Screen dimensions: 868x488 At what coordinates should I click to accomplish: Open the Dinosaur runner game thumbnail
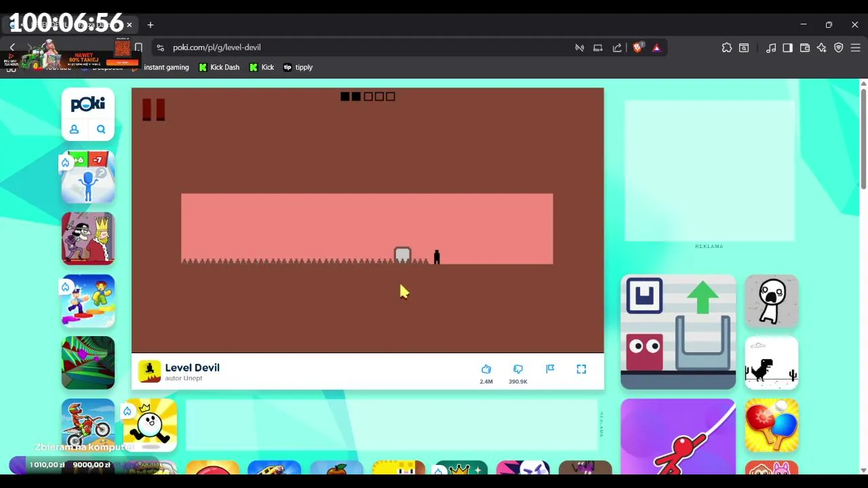point(772,363)
